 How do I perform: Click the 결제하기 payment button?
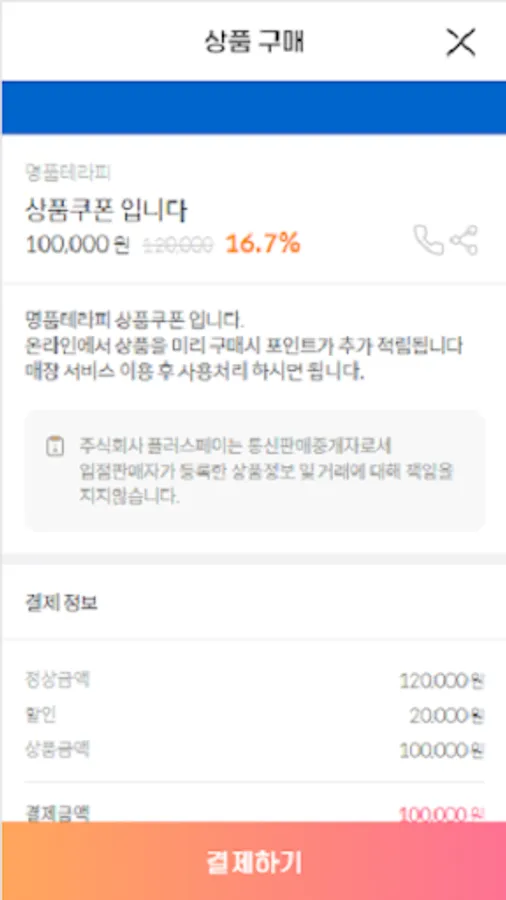click(253, 861)
